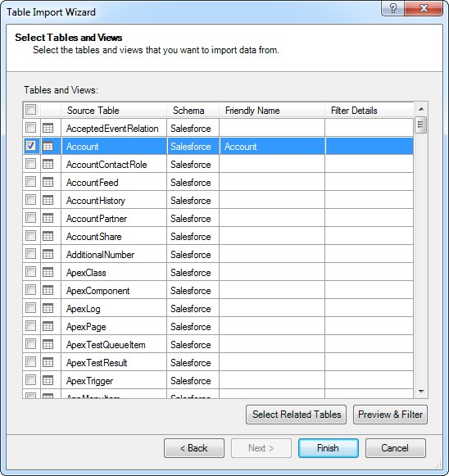Check the ApexTrigger checkbox
The height and width of the screenshot is (476, 449).
pyautogui.click(x=30, y=380)
